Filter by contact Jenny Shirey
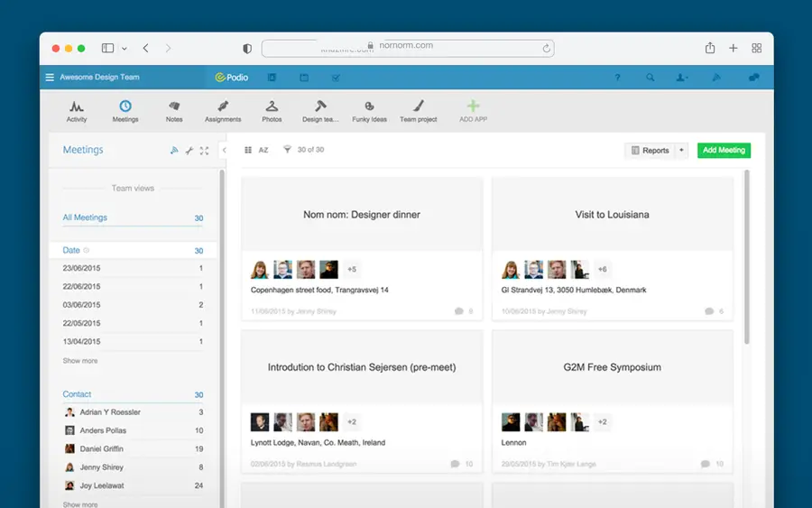 point(133,467)
